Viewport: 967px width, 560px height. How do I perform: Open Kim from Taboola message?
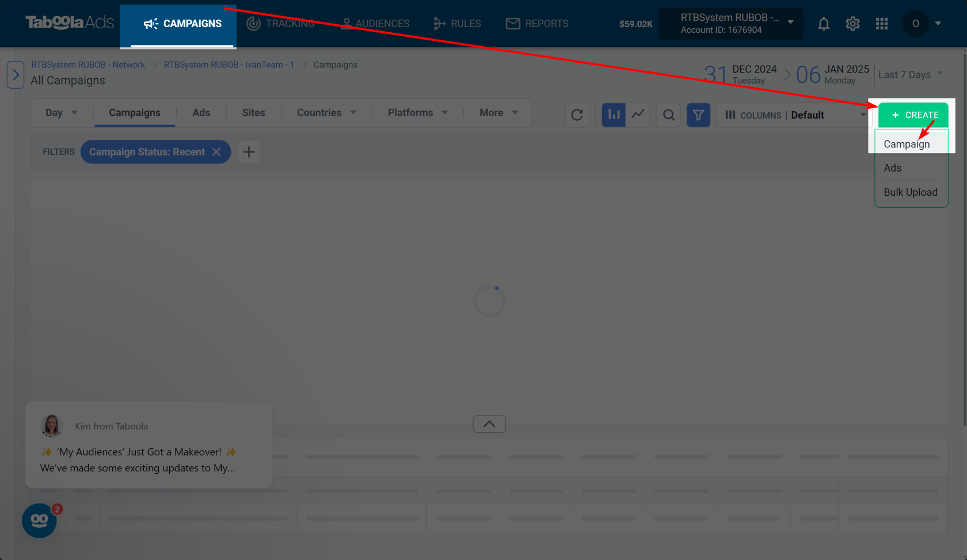point(149,445)
